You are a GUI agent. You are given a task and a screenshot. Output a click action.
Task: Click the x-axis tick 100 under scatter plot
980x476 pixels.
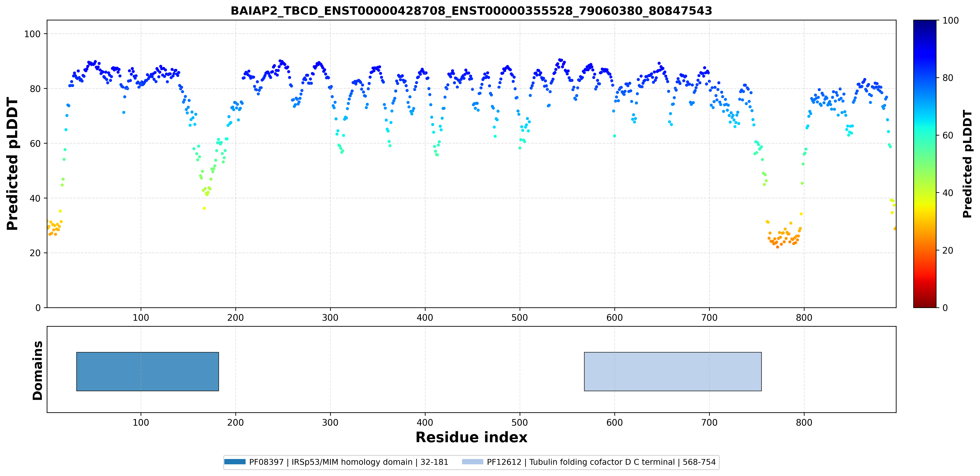coord(141,318)
